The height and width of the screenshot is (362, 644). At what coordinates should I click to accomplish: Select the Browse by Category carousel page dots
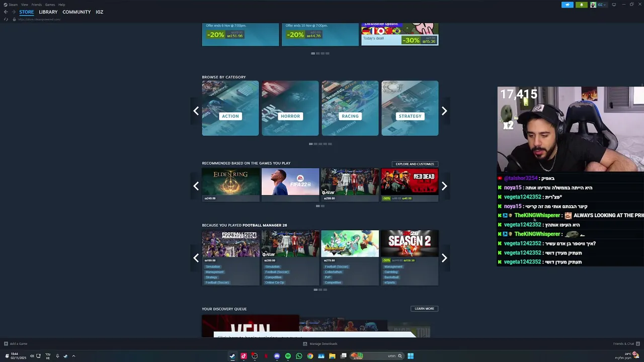[320, 144]
